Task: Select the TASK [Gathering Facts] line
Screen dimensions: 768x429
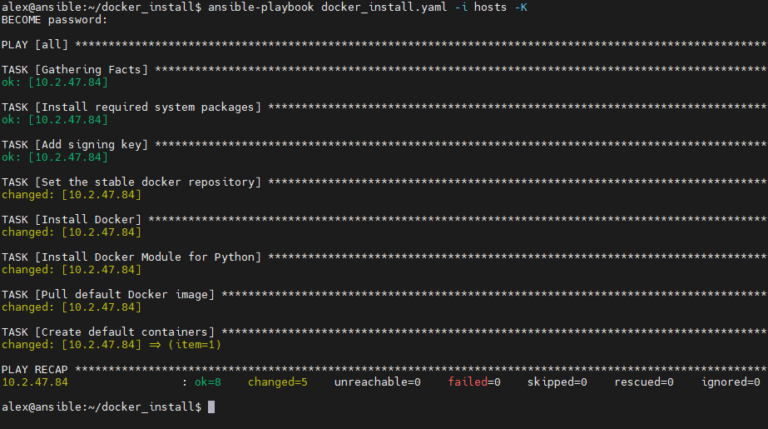Action: 76,69
